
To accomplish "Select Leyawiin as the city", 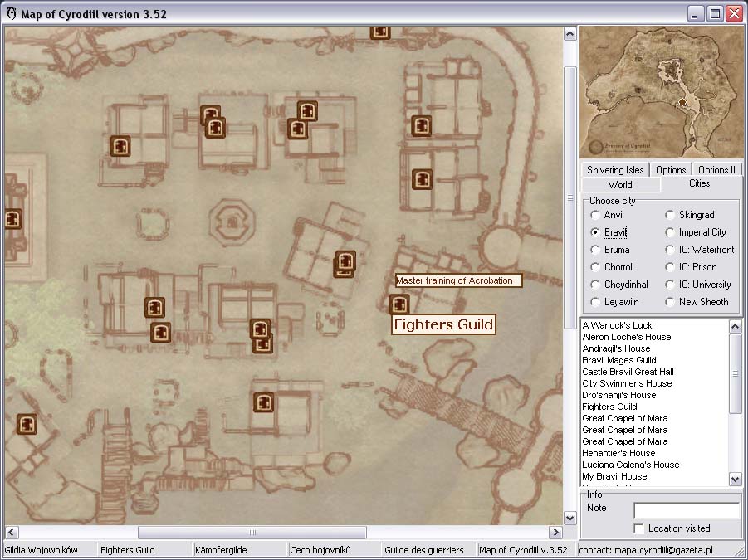I will 595,302.
